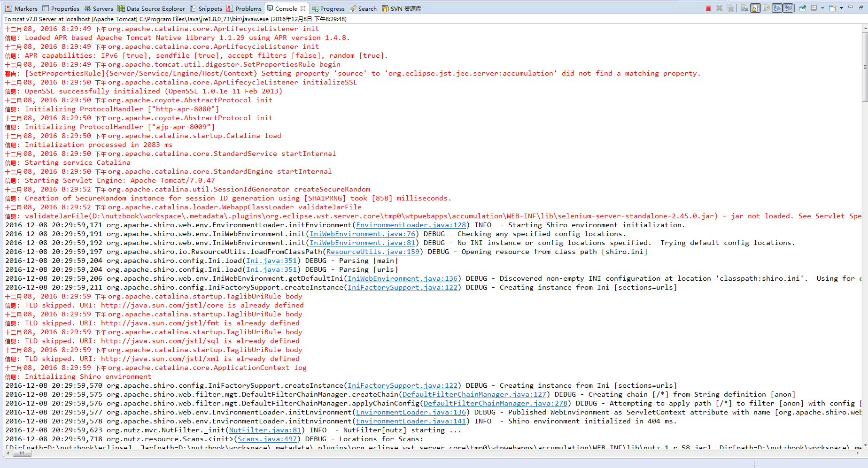
Task: Toggle Word Wrap for the console
Action: tap(767, 8)
